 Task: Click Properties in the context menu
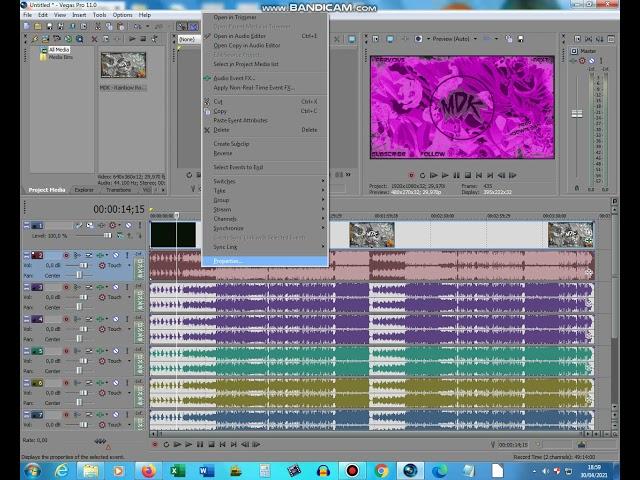click(x=228, y=261)
